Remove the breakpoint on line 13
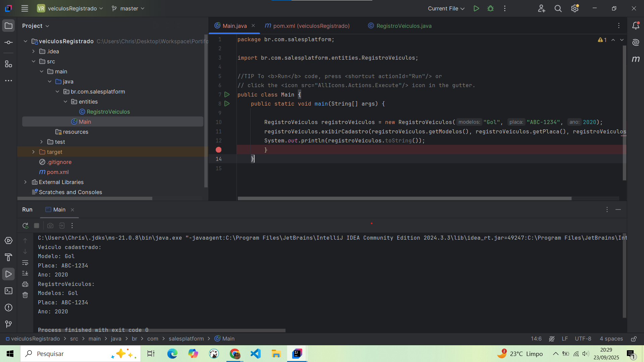The image size is (644, 362). 218,150
